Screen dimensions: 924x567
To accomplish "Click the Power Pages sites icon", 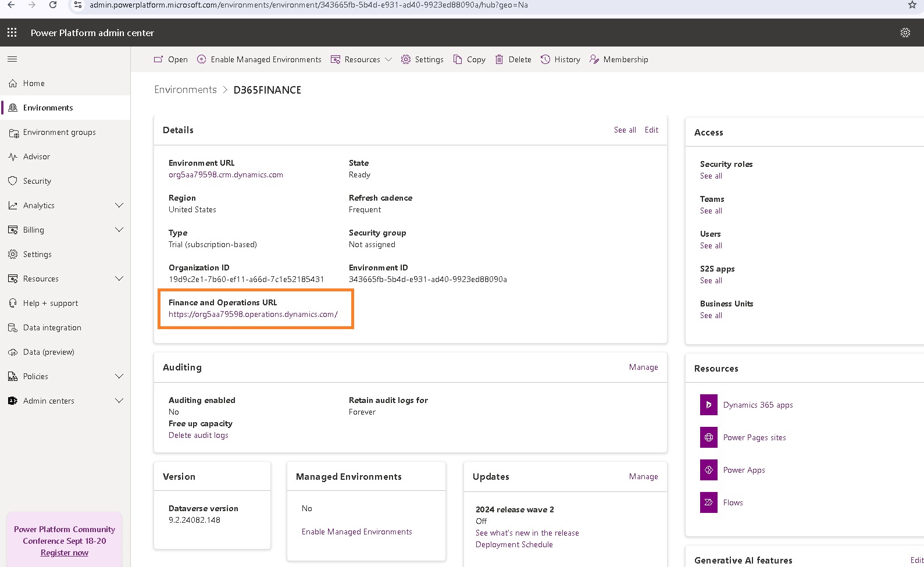I will click(x=708, y=437).
